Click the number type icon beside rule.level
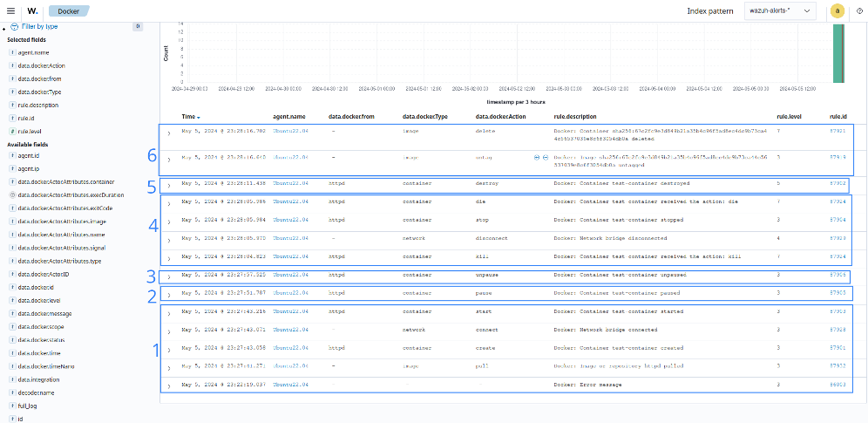868x423 pixels. [12, 131]
